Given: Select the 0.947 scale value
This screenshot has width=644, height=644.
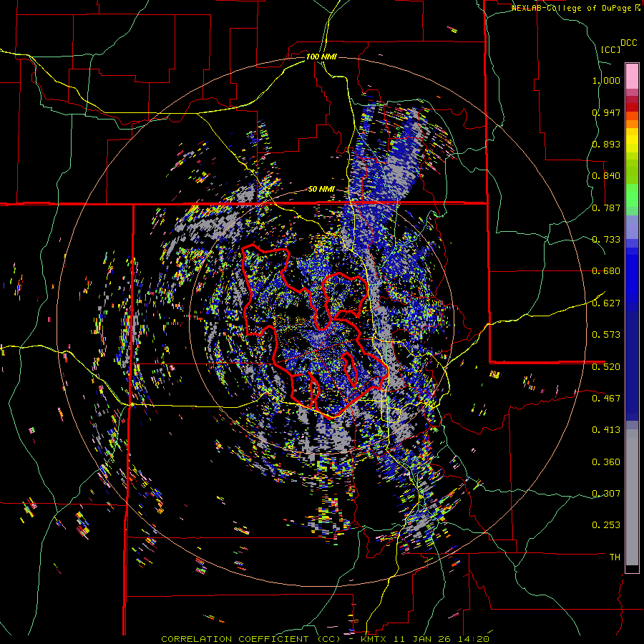Looking at the screenshot, I should click(606, 112).
